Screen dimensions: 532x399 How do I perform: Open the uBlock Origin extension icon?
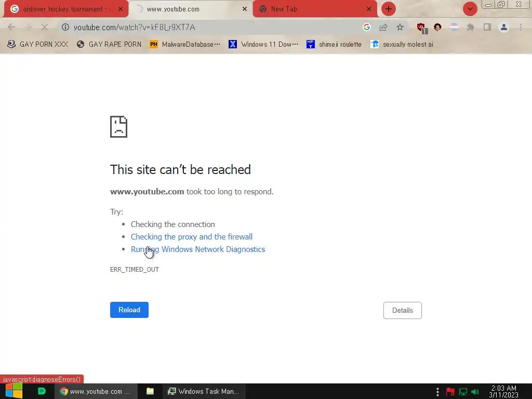pyautogui.click(x=422, y=28)
